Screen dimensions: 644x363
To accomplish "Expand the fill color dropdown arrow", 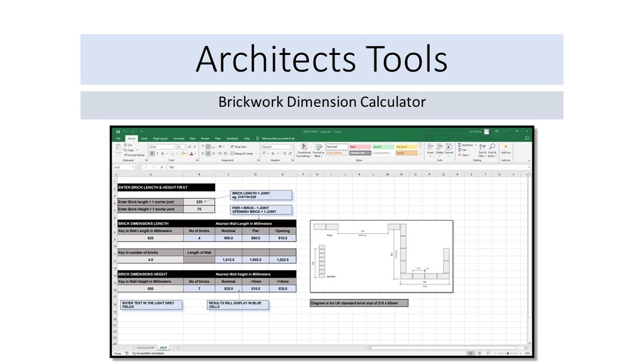I will (185, 153).
